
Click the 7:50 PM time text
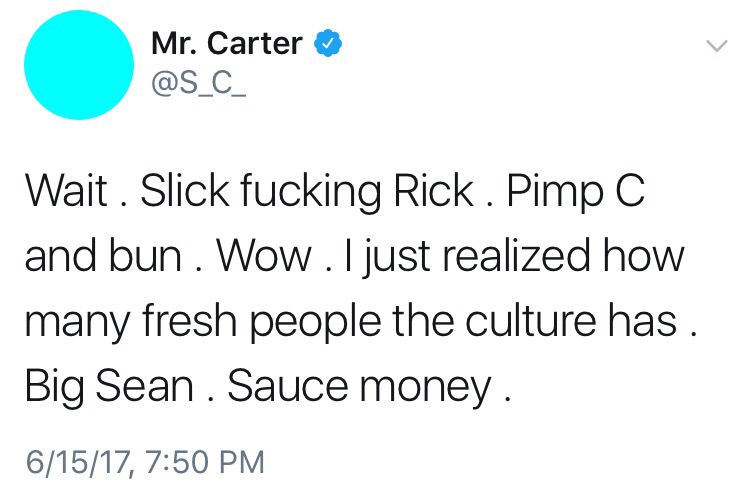(204, 462)
